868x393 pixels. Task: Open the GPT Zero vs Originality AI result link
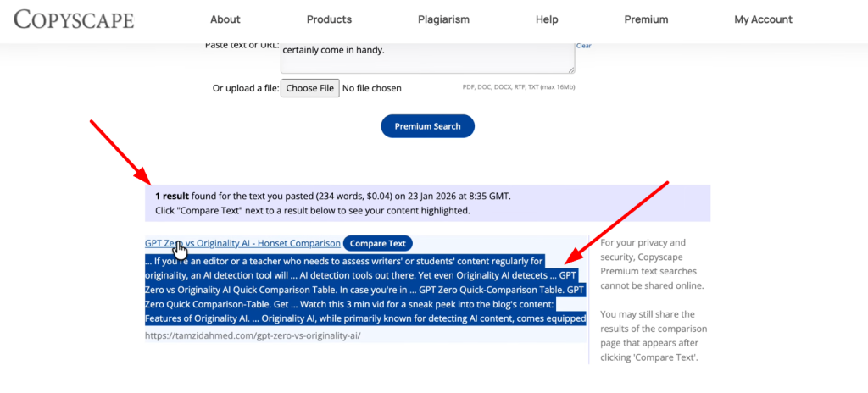pyautogui.click(x=242, y=244)
